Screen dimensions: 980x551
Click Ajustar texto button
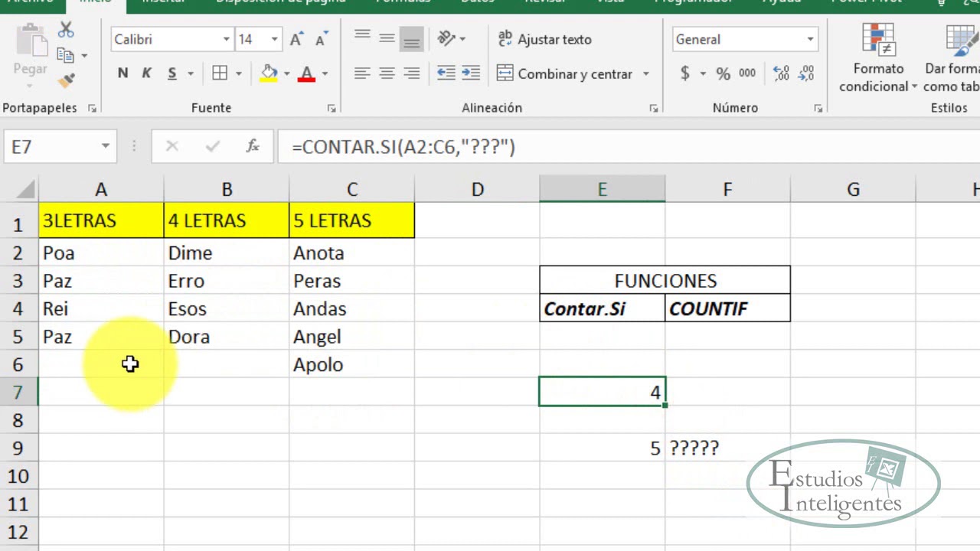point(544,39)
